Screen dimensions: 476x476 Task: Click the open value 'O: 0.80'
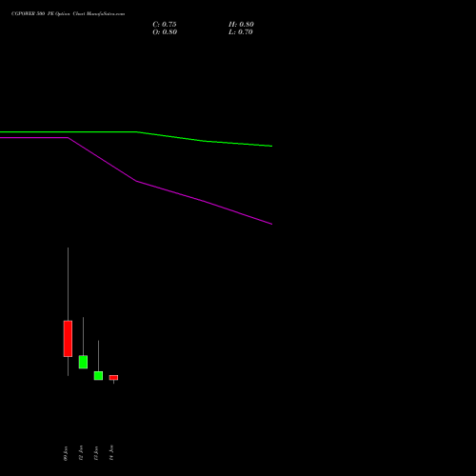click(165, 32)
